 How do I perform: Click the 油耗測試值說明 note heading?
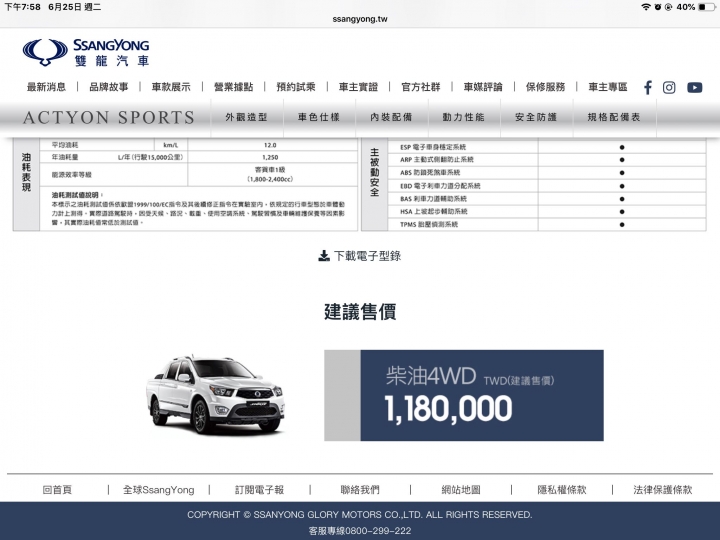(x=76, y=195)
